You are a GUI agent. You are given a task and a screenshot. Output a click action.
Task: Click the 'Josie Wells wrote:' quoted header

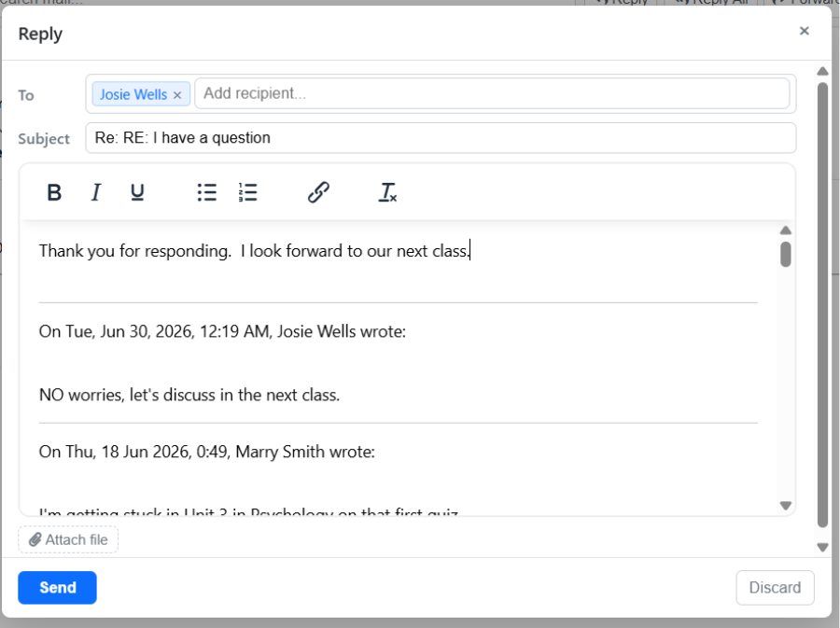point(222,331)
